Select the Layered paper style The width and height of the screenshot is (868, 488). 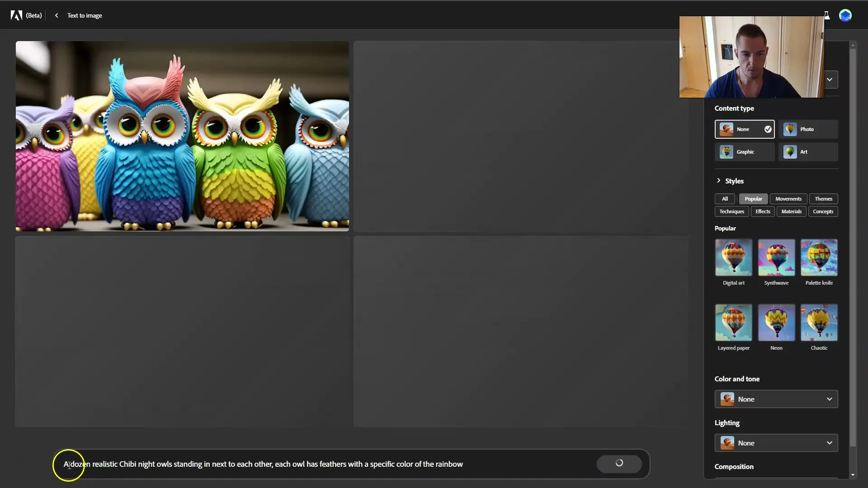734,322
